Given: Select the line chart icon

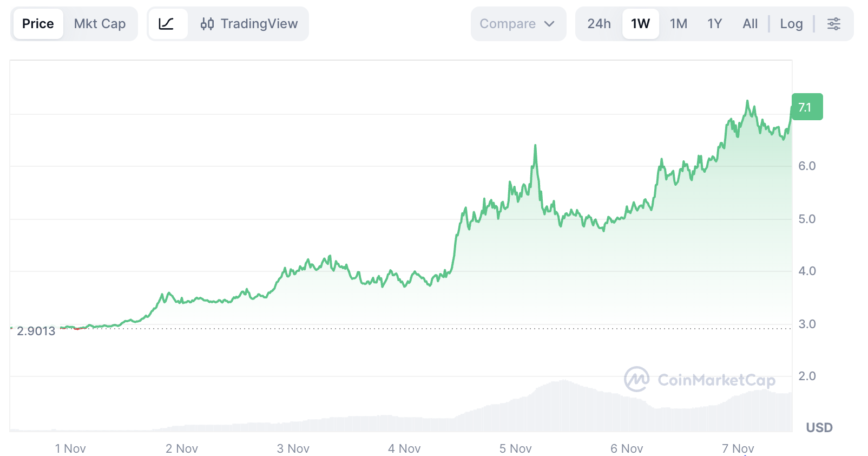Looking at the screenshot, I should tap(168, 23).
